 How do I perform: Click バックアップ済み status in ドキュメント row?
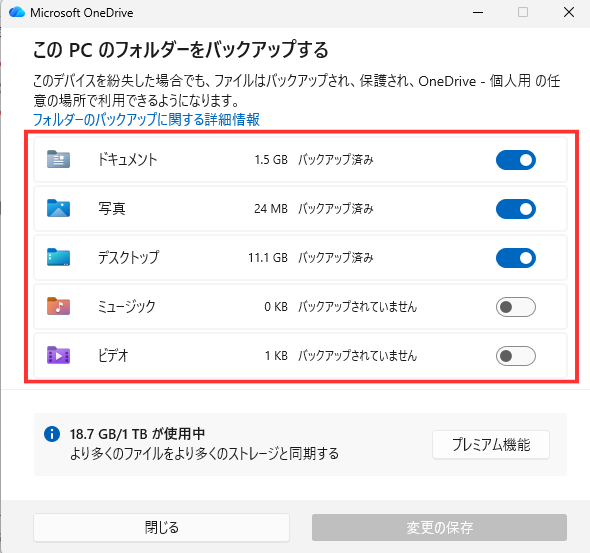[336, 160]
